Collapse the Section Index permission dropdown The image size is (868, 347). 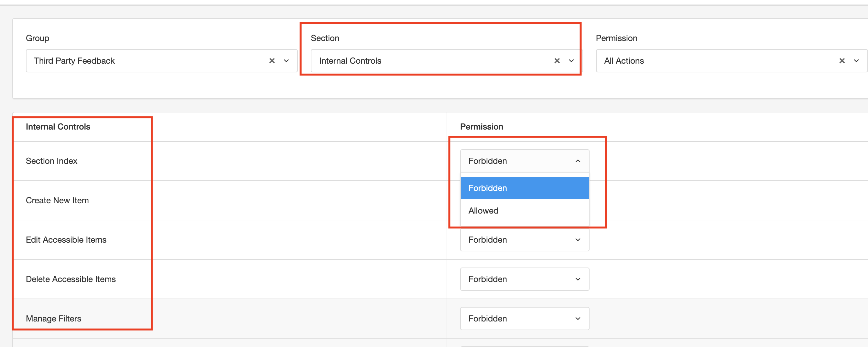(525, 161)
